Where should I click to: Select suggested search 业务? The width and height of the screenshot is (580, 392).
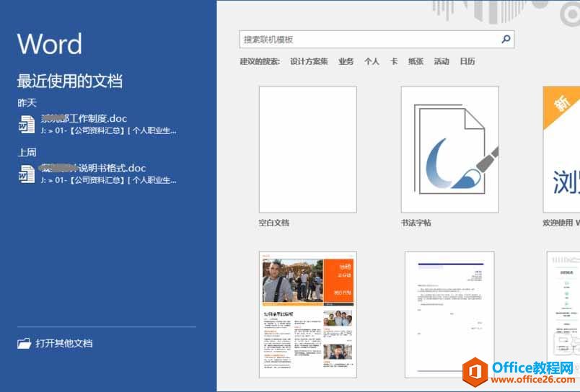pos(346,61)
